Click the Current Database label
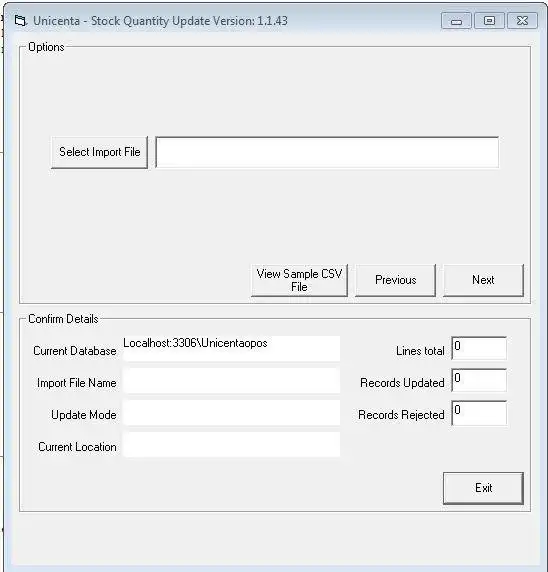 tap(75, 351)
